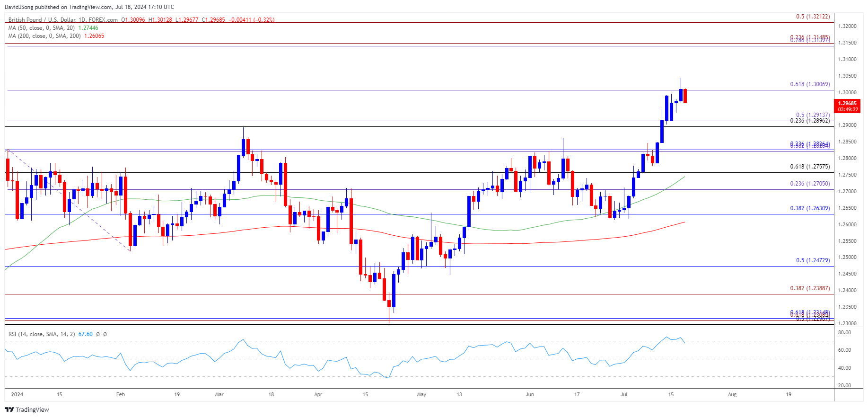Click the RSI (14, close, SMA, 14, 2) legend
The image size is (868, 418).
click(x=42, y=334)
